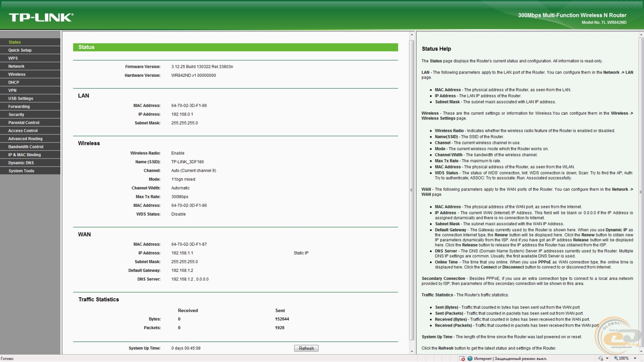Viewport: 644px width, 362px height.
Task: Open IP & MAC Binding in the sidebar
Action: point(30,155)
